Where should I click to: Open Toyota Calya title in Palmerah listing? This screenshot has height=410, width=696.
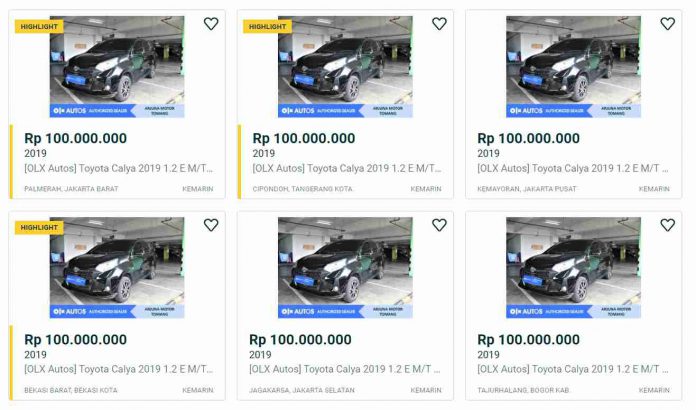119,168
